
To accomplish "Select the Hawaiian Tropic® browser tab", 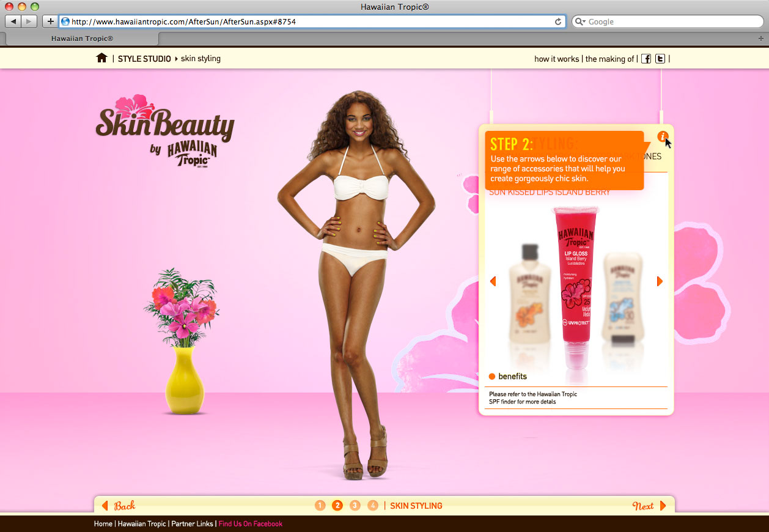I will (82, 38).
